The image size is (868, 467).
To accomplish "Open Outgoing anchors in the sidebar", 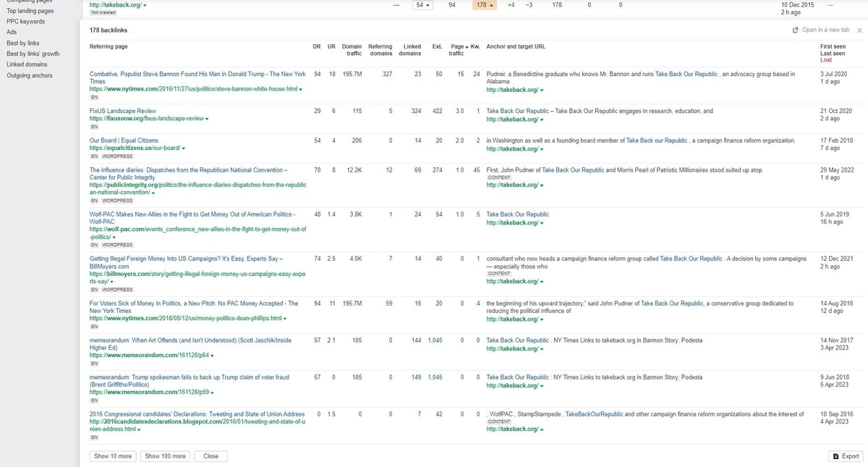I will 29,75.
